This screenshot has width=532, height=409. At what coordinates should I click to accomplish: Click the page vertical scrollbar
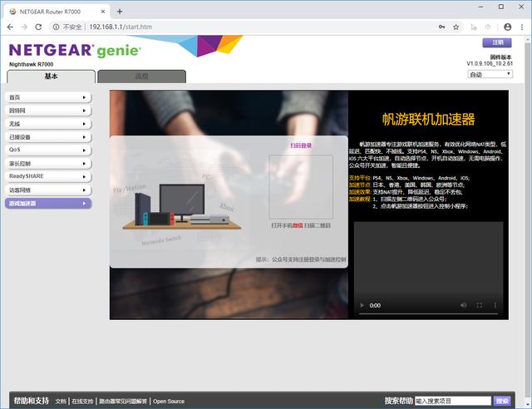[x=528, y=220]
